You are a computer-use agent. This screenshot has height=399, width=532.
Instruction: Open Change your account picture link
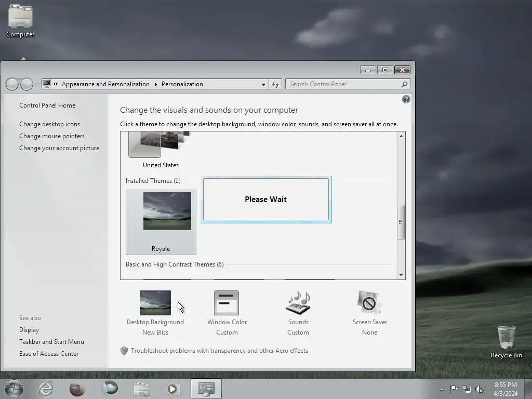(x=59, y=148)
